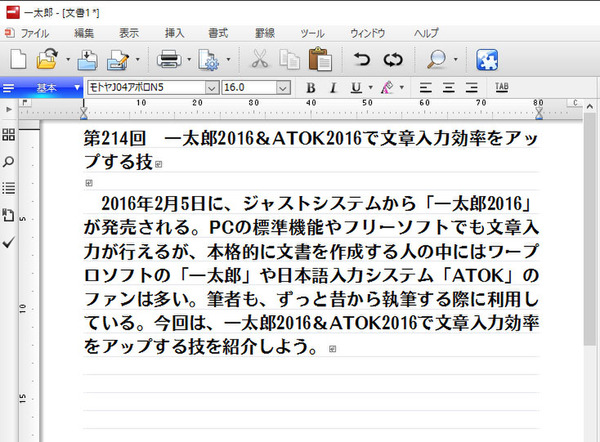Copy selection with copy icon
The image size is (600, 442).
click(289, 59)
